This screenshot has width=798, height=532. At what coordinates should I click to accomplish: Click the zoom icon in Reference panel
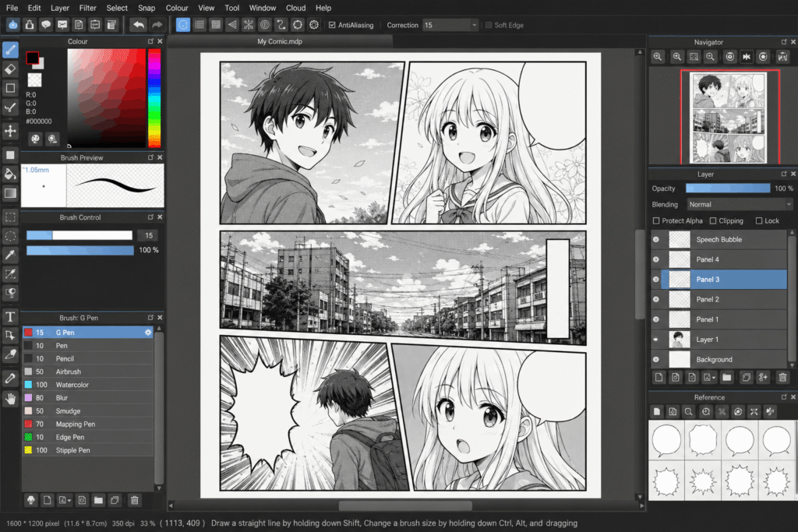tap(689, 411)
